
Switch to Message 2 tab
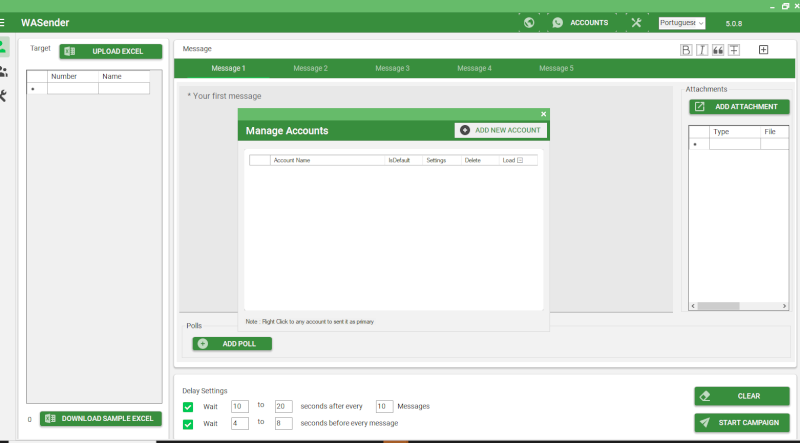coord(310,68)
